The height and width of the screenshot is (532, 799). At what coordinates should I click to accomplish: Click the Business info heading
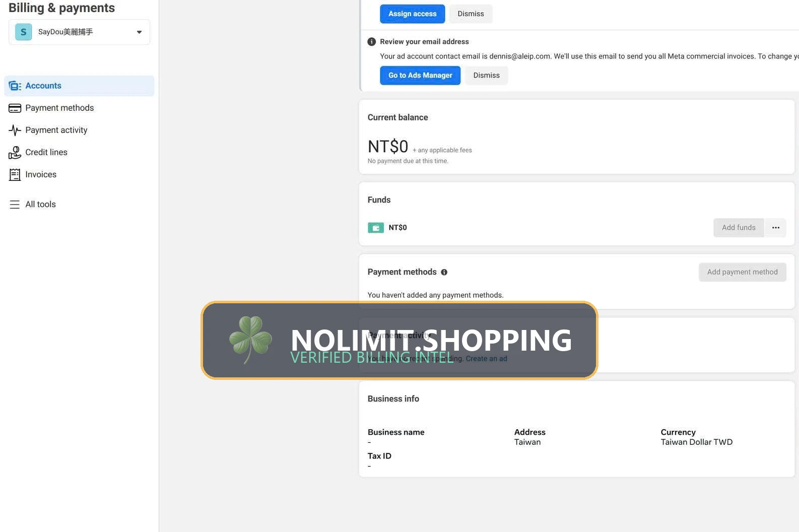[393, 399]
